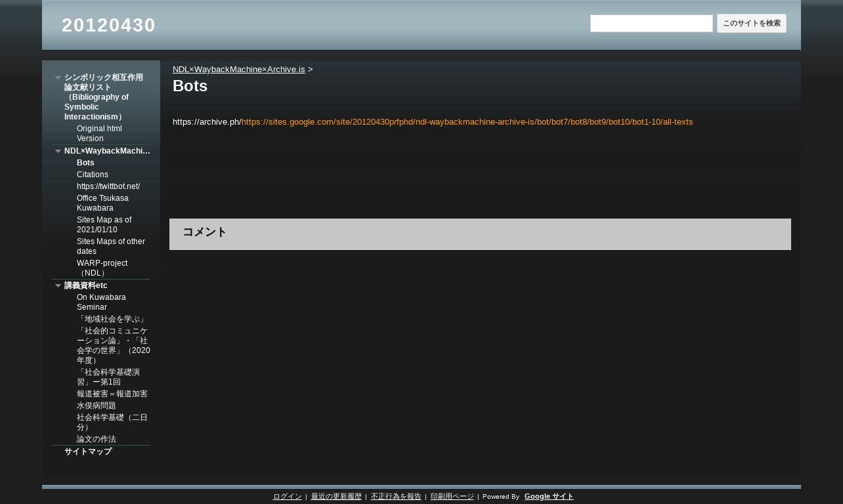Open Office Tsukasa Kuwabara page
The width and height of the screenshot is (843, 504).
[x=102, y=203]
